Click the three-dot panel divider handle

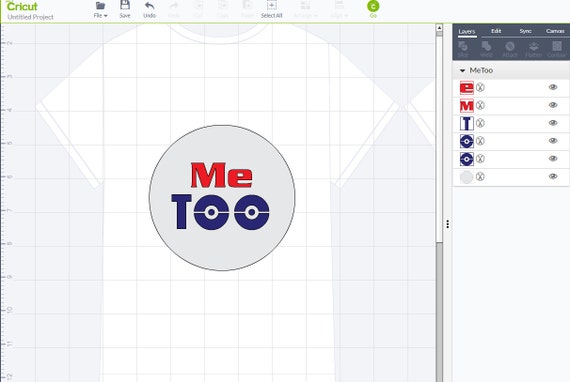click(447, 224)
